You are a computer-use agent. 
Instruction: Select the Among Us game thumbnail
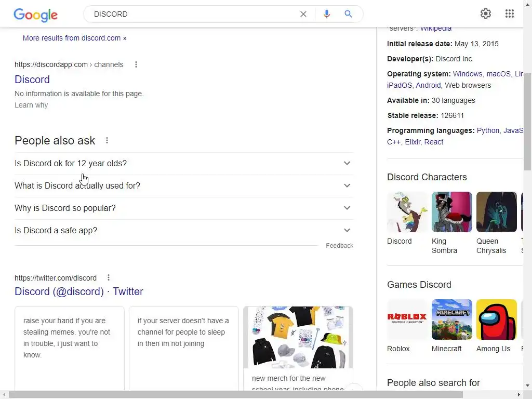click(496, 320)
